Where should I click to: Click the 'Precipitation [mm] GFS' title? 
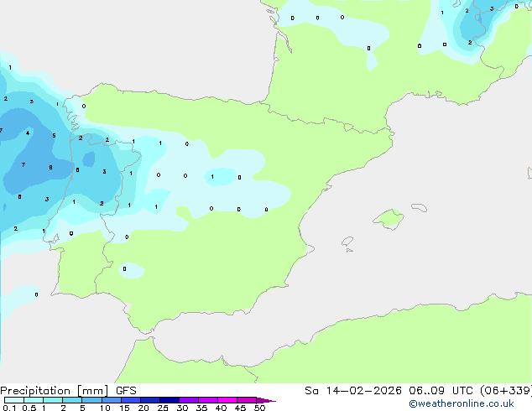[x=68, y=391]
